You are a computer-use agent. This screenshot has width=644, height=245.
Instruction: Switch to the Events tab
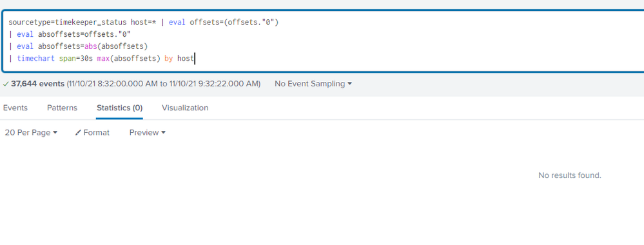(15, 108)
